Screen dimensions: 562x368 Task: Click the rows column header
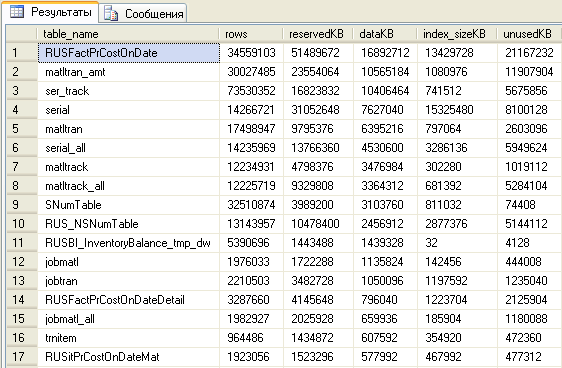pyautogui.click(x=251, y=34)
